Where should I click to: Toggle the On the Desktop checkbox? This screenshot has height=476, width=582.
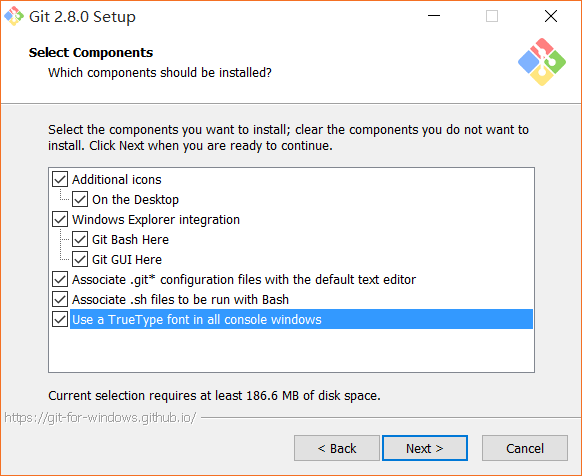[x=80, y=199]
